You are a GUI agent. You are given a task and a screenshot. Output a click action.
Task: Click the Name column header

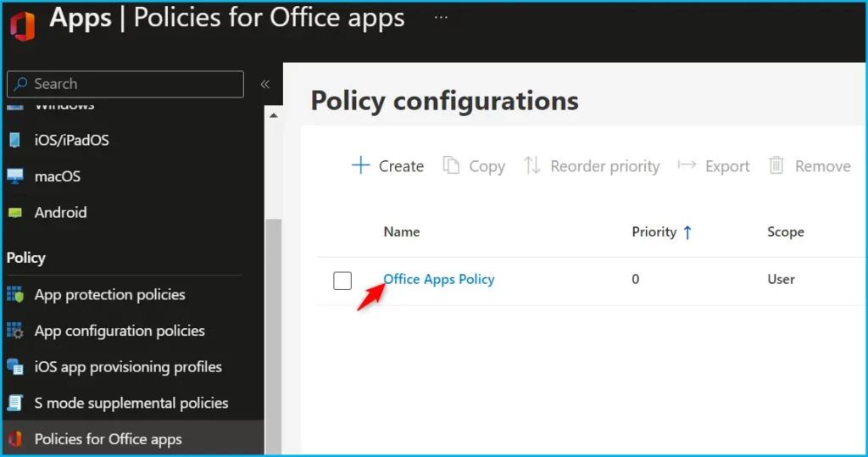(x=401, y=231)
